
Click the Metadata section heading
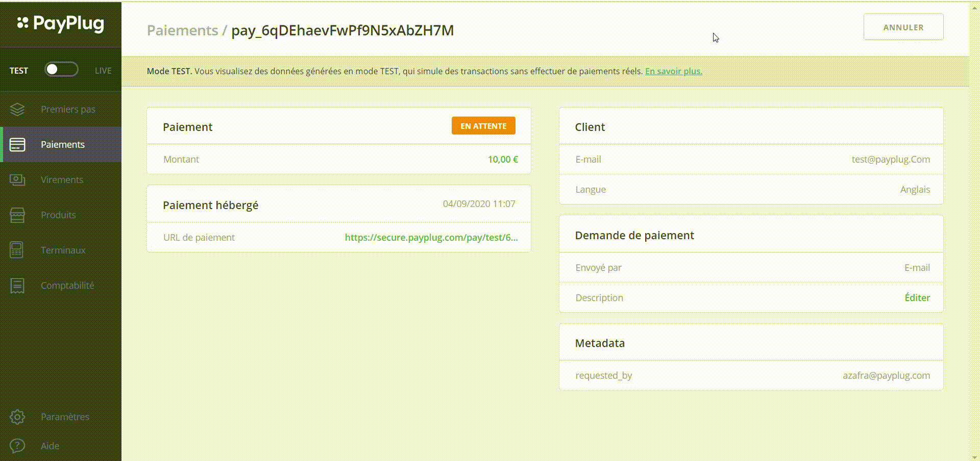coord(600,343)
